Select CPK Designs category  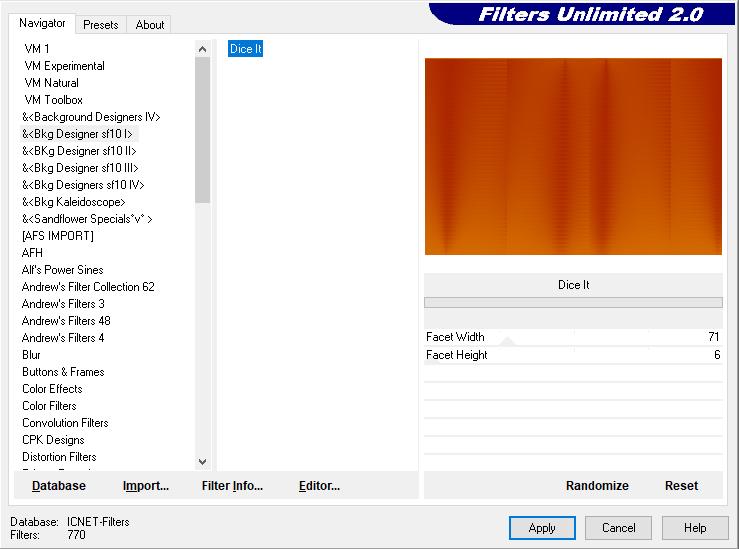pyautogui.click(x=53, y=439)
